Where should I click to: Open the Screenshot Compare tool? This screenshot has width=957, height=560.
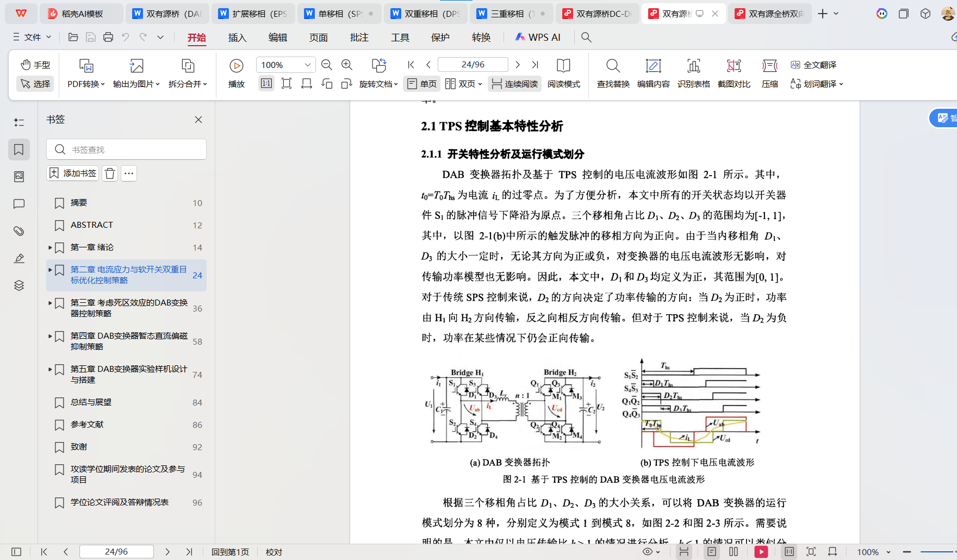[734, 73]
